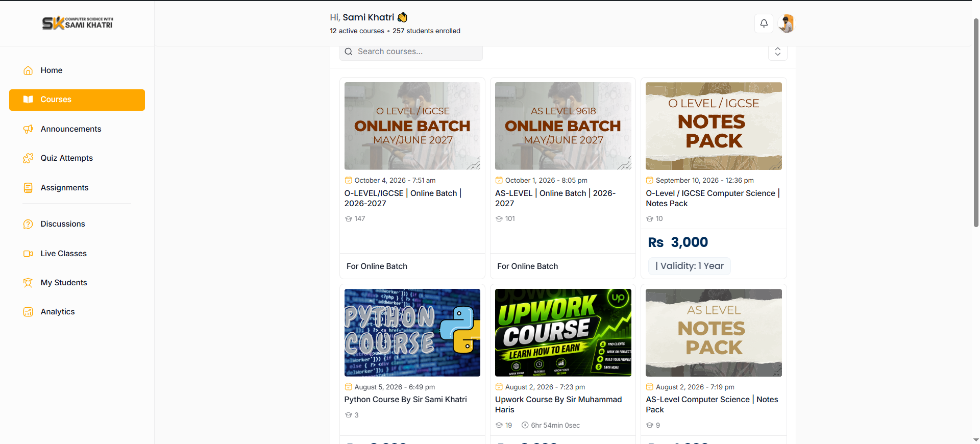Click the My Students icon
The height and width of the screenshot is (444, 980).
(x=28, y=283)
